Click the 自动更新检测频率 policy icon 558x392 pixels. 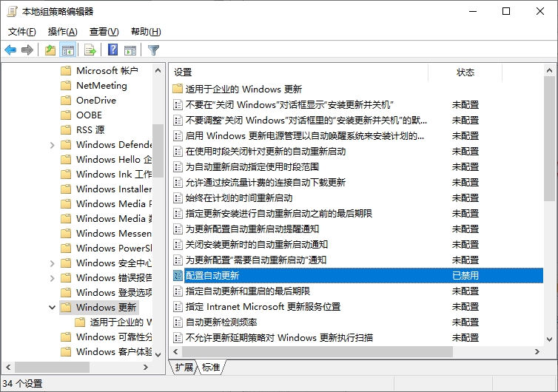coord(178,322)
